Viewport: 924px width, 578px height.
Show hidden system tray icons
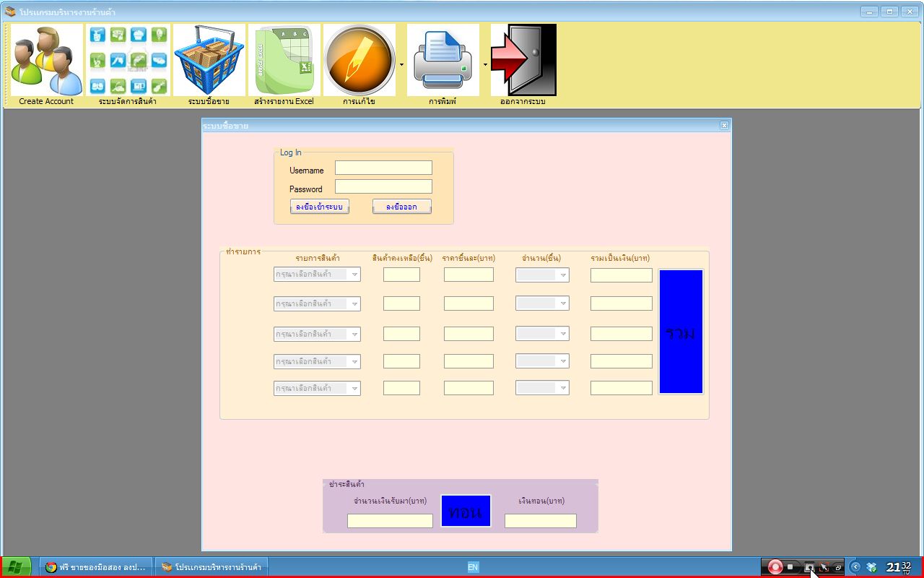(855, 567)
